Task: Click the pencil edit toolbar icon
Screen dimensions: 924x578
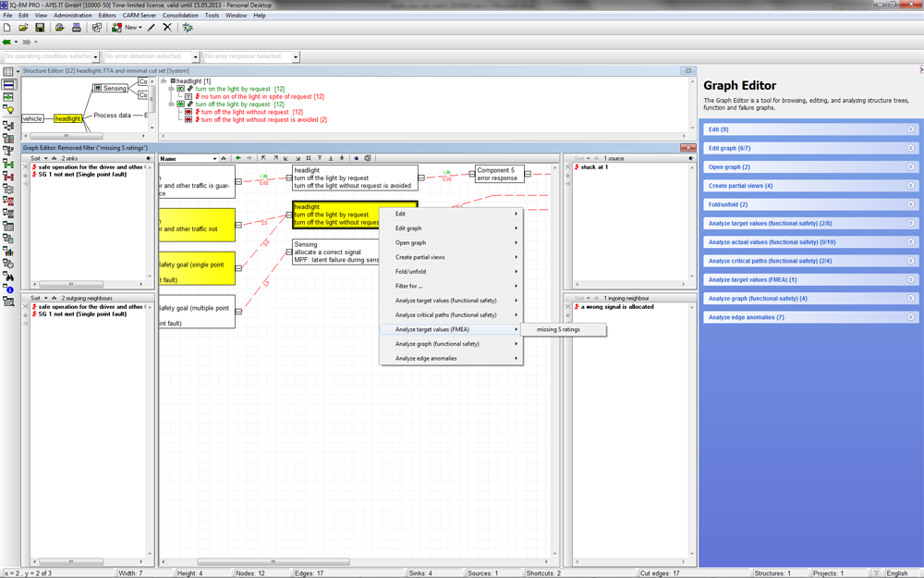Action: coord(152,28)
